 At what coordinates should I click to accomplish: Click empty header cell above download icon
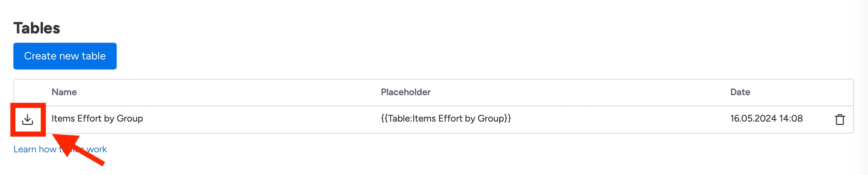(30, 92)
